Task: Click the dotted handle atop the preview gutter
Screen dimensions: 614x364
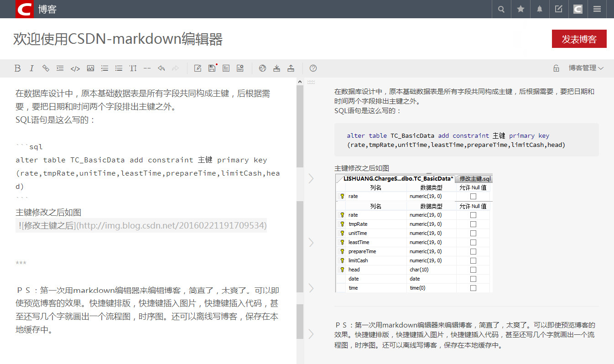Action: 311,82
